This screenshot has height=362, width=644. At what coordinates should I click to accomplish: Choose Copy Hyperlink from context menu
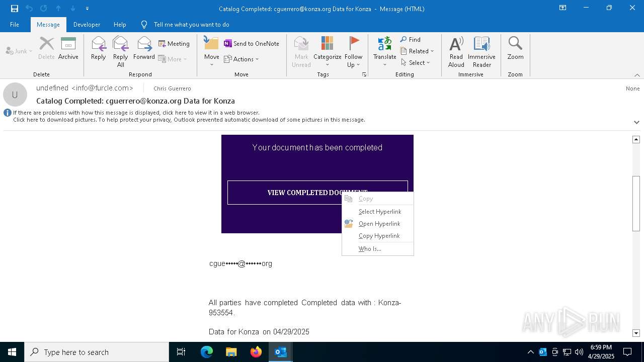point(379,236)
